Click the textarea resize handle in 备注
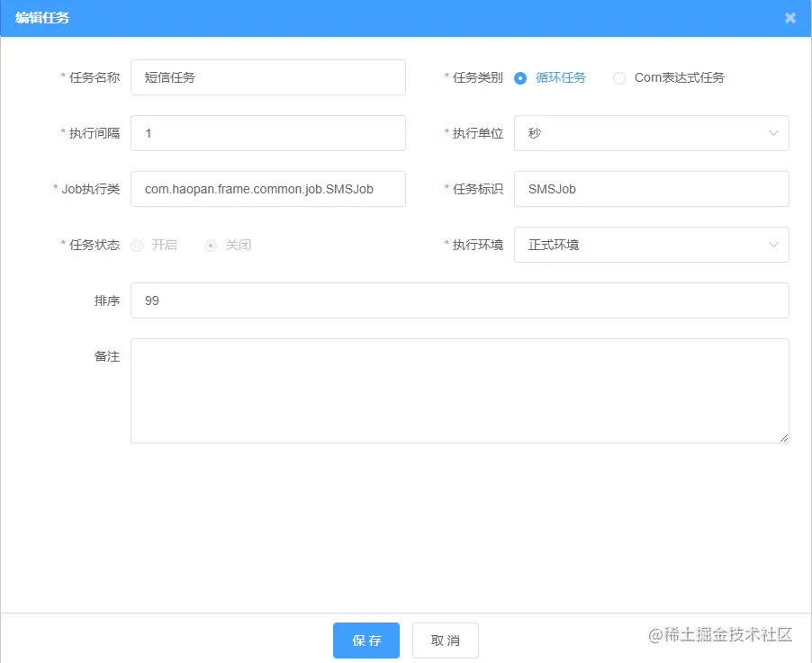The image size is (812, 663). tap(784, 438)
